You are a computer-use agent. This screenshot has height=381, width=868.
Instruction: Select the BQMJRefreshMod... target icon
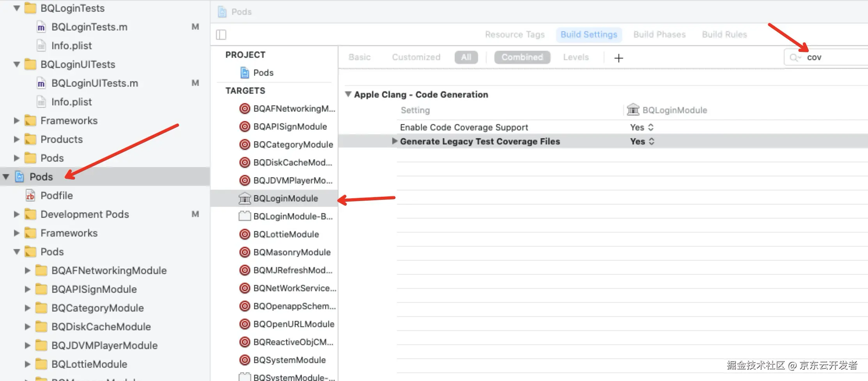pyautogui.click(x=244, y=270)
